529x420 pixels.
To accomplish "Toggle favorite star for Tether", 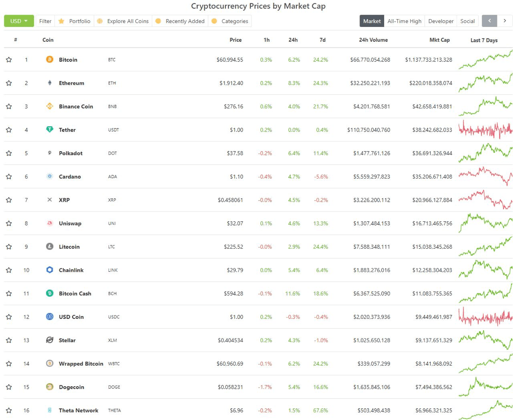I will [9, 130].
